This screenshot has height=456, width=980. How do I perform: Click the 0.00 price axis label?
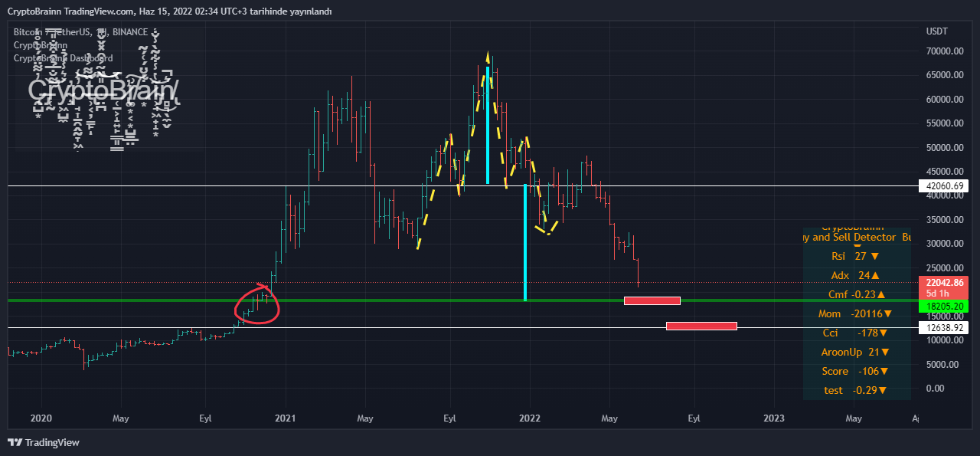pyautogui.click(x=934, y=388)
